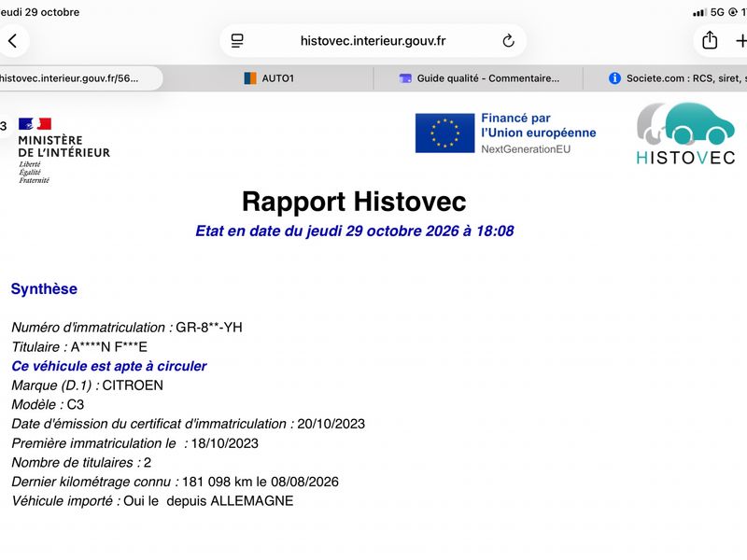This screenshot has width=747, height=560.
Task: Focus the histovec.interieur.gouv.fr address bar
Action: tap(373, 41)
